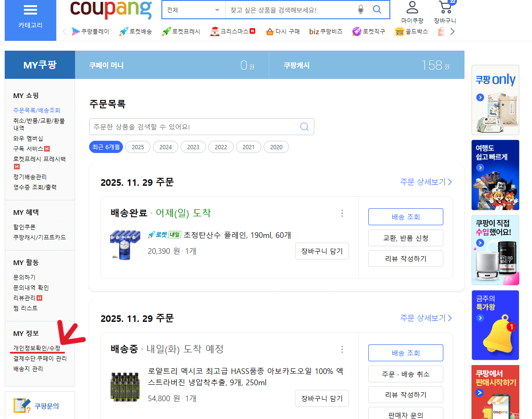Image resolution: width=532 pixels, height=419 pixels.
Task: Open 결제수단·쿠페이 관리 in sidebar
Action: click(40, 358)
